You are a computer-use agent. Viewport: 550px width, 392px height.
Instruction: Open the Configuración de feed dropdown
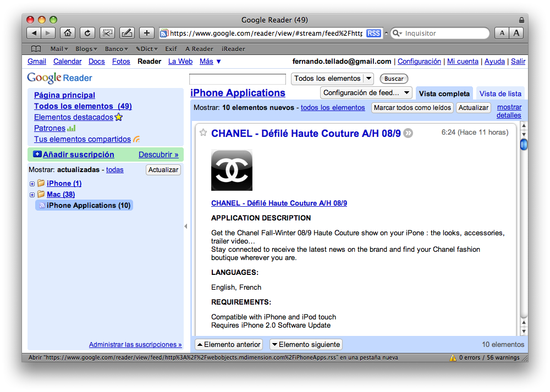366,93
